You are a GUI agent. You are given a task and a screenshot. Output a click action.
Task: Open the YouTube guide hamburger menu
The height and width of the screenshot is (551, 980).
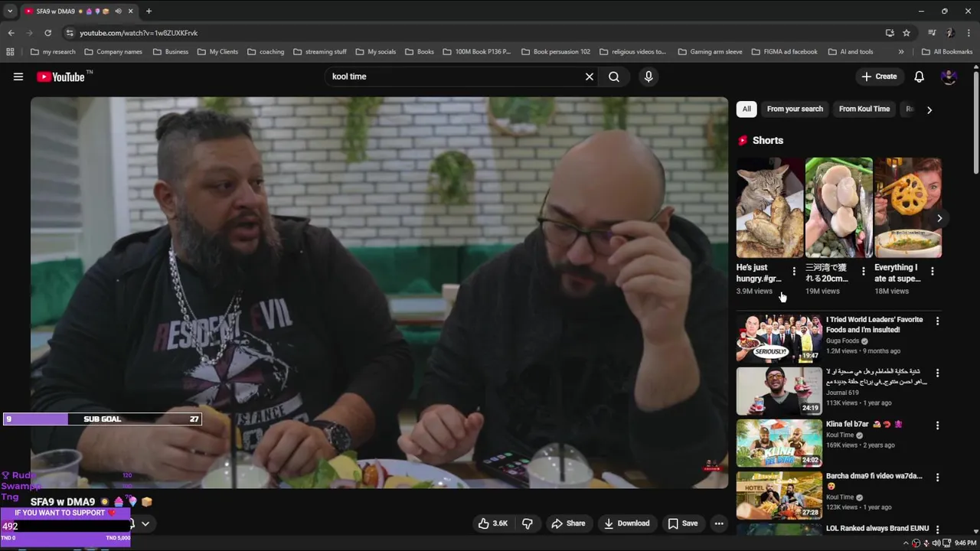coord(18,77)
